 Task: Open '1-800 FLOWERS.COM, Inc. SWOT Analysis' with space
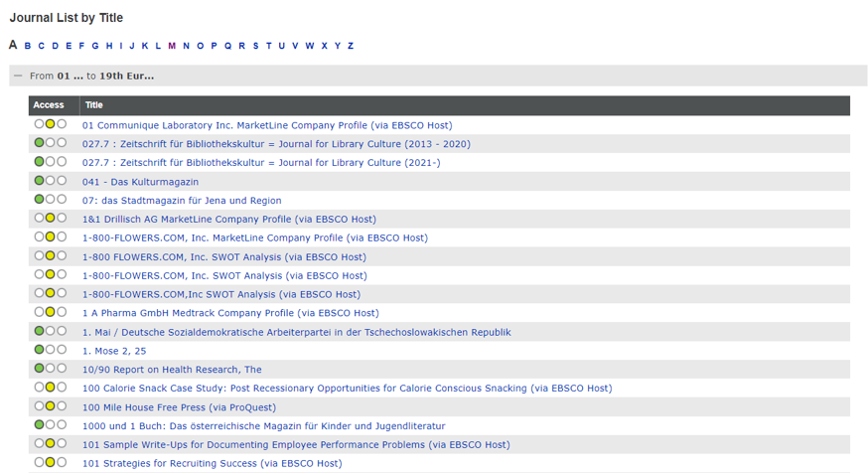coord(224,257)
